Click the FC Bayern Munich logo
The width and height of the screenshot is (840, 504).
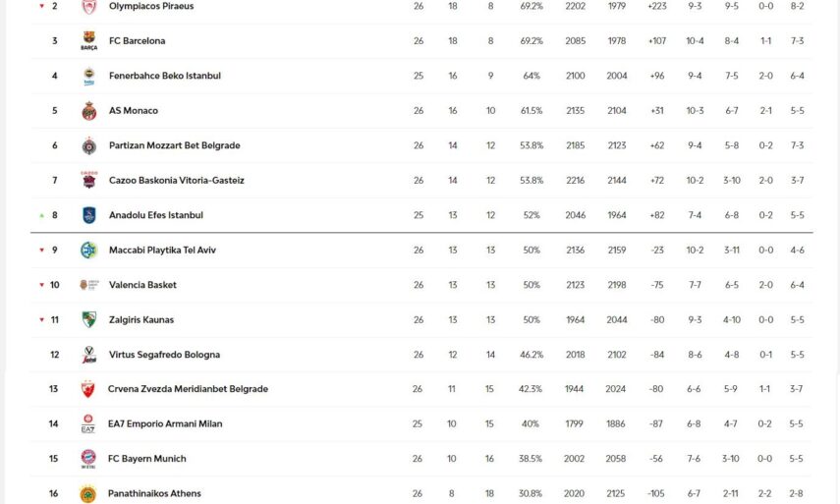coord(87,458)
